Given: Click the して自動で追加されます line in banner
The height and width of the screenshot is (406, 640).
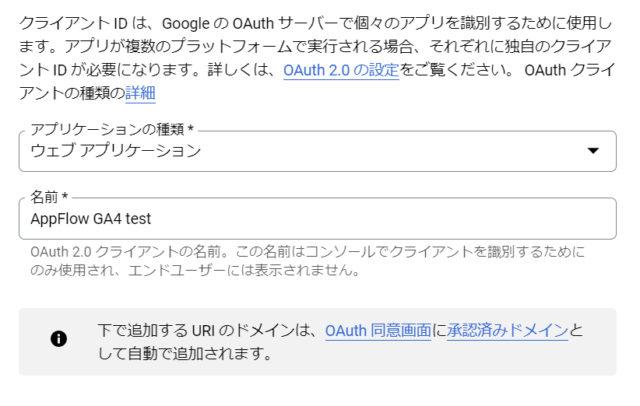Looking at the screenshot, I should (185, 353).
